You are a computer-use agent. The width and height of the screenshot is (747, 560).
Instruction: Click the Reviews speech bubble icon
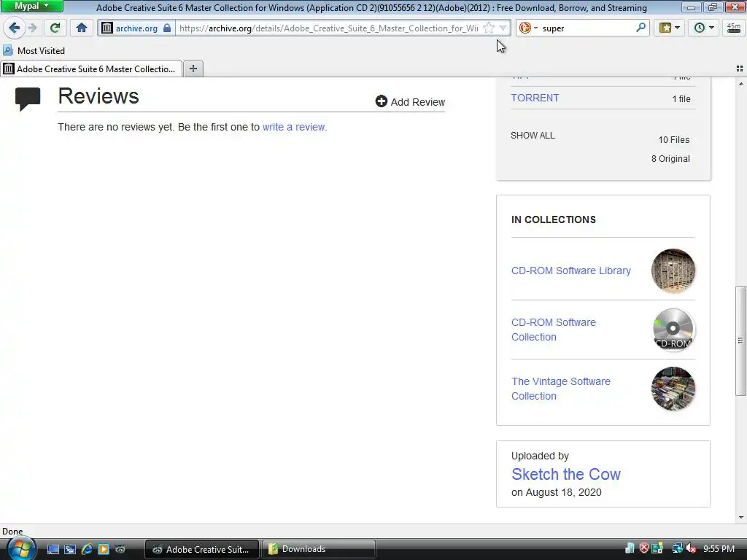coord(28,98)
